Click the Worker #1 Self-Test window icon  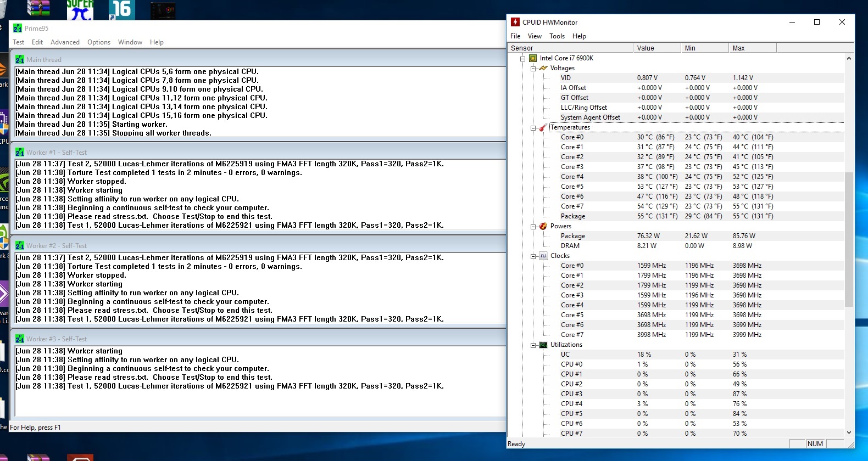pyautogui.click(x=20, y=152)
